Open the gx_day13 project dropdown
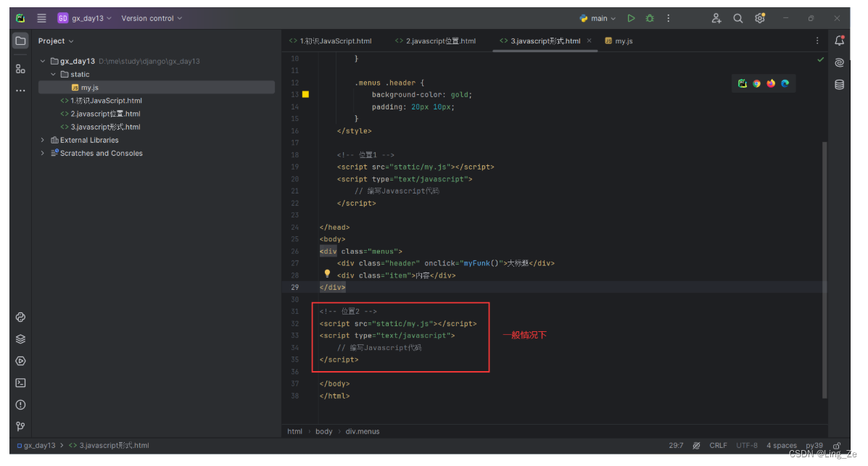 coord(85,18)
